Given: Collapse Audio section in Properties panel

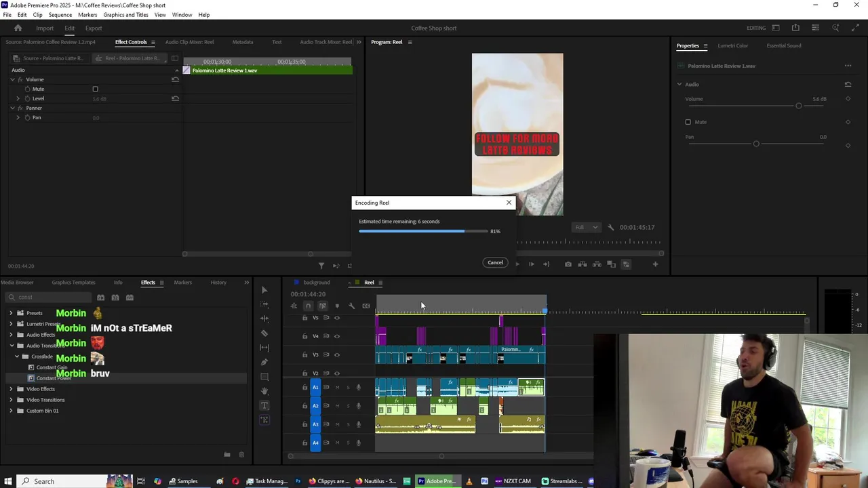Looking at the screenshot, I should (x=679, y=84).
